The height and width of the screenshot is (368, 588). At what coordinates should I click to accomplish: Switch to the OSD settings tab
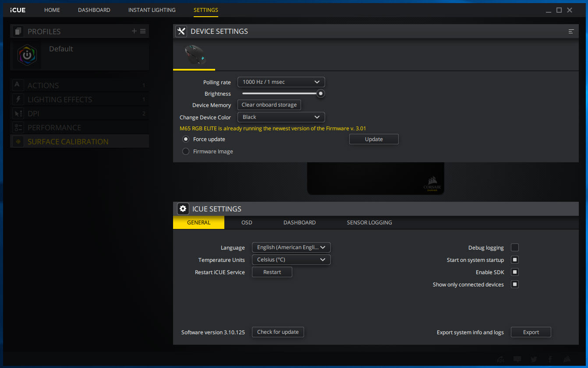tap(247, 222)
